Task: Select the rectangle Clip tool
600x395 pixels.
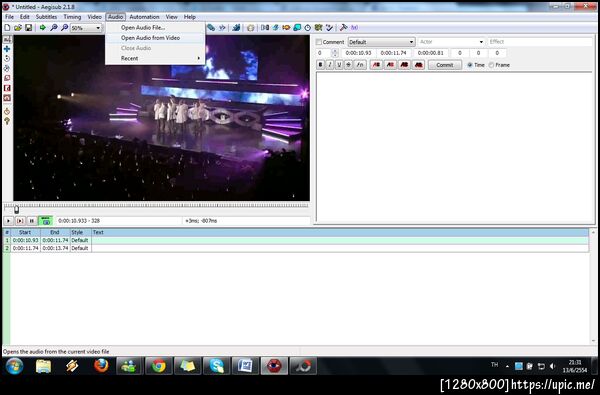Action: (7, 88)
